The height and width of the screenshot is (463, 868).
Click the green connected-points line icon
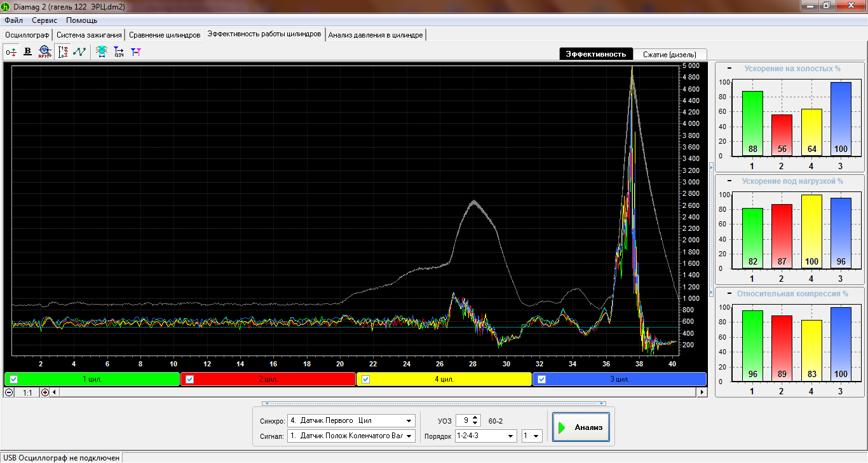79,52
